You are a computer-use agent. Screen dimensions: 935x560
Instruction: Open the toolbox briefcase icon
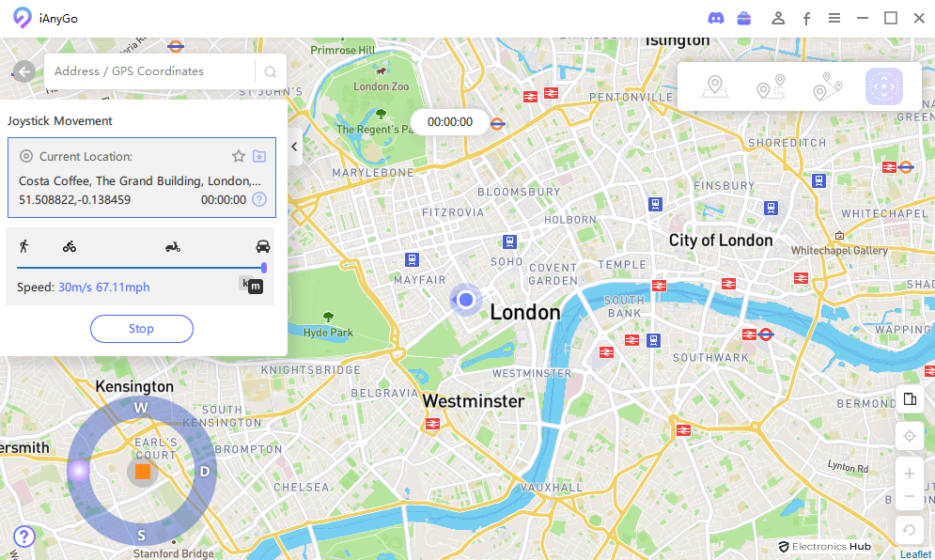click(743, 19)
